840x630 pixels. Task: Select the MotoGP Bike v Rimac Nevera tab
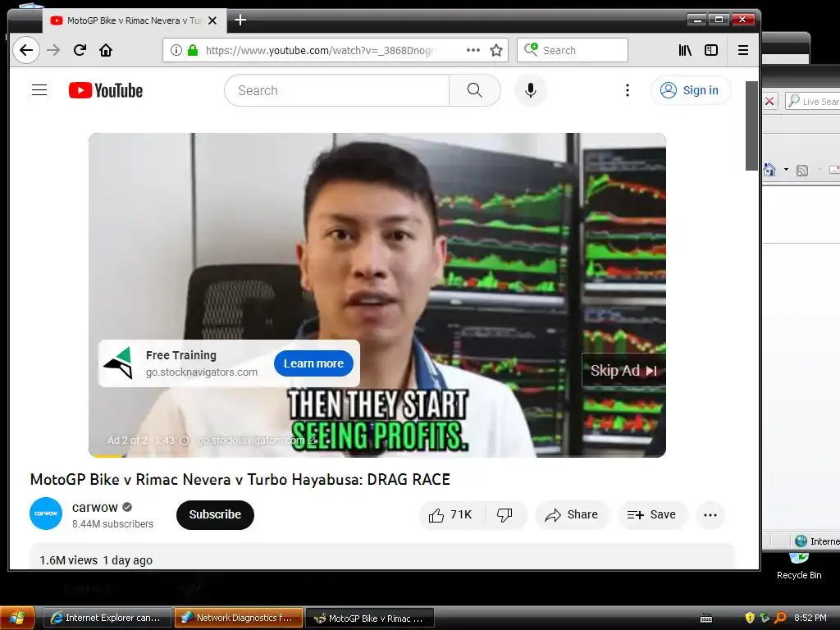click(134, 21)
